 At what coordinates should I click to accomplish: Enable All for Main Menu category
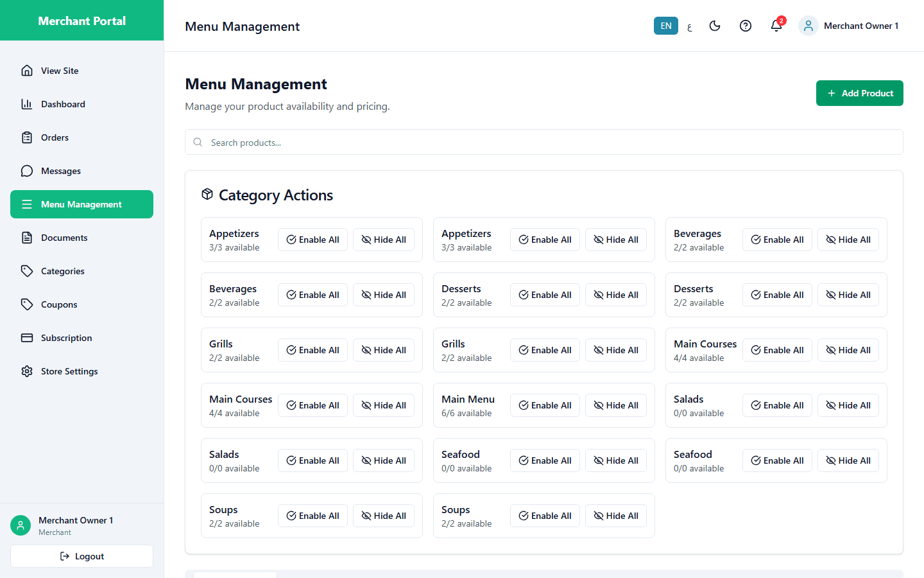[x=545, y=405]
